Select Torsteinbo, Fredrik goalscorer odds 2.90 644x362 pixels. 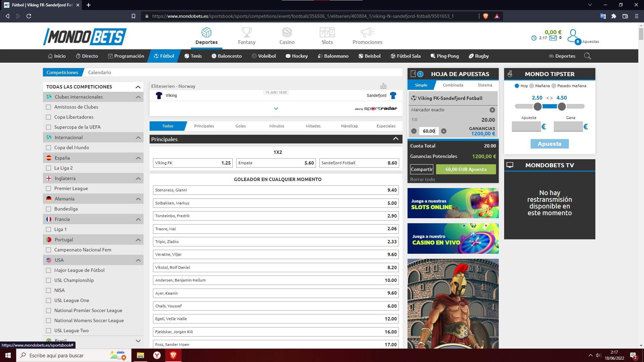276,216
